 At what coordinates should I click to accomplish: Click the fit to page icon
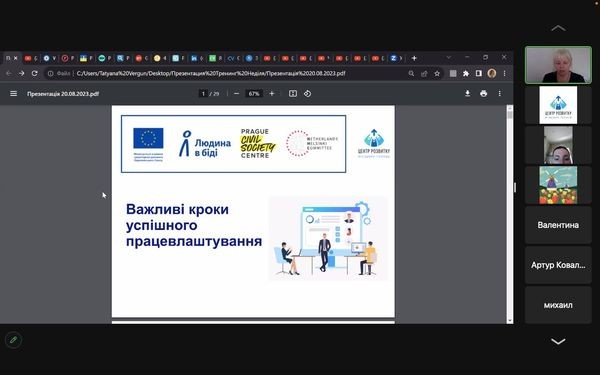pos(293,93)
